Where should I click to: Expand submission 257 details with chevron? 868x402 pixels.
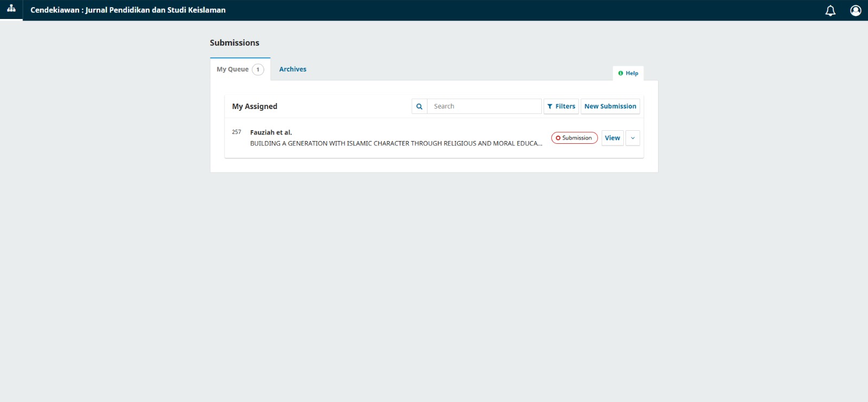click(633, 138)
